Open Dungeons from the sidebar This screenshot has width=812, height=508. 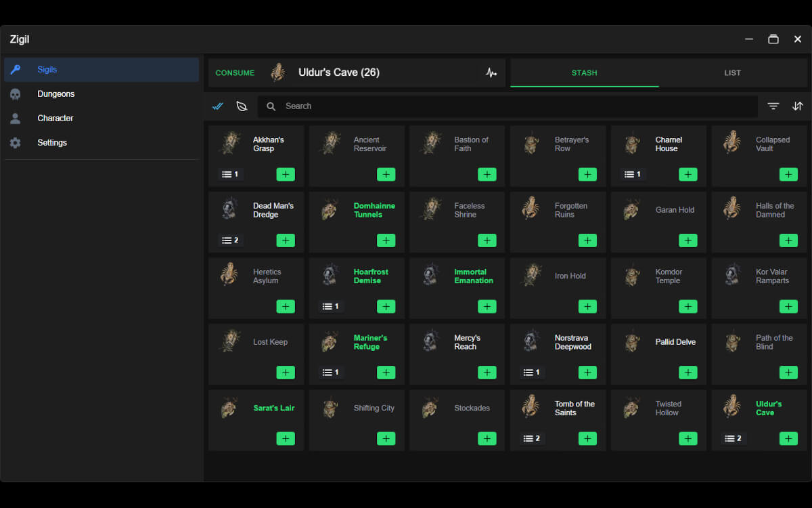55,94
